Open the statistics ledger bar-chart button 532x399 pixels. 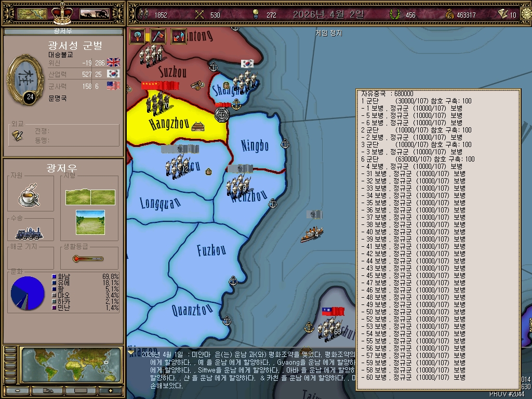pyautogui.click(x=48, y=391)
